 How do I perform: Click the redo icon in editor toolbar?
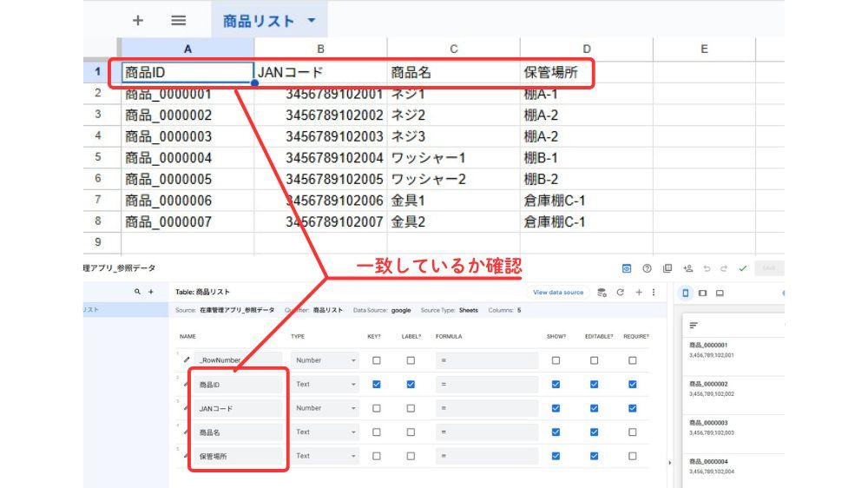pos(724,268)
